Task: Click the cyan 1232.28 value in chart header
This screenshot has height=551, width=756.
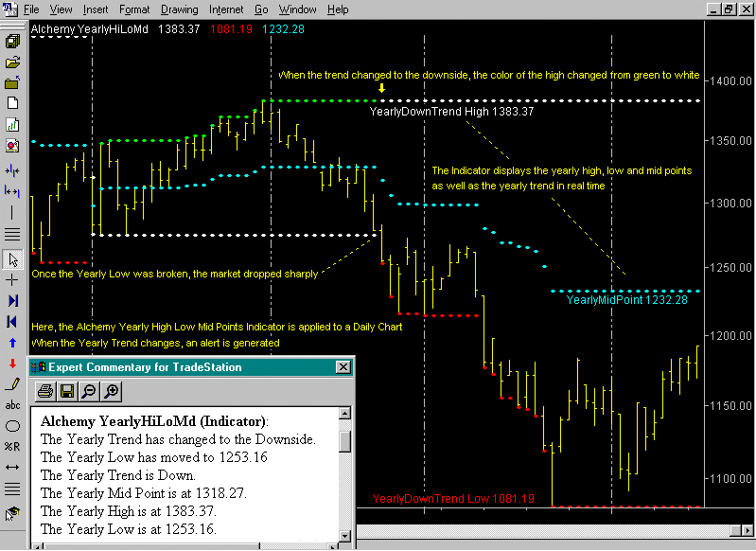Action: [284, 29]
